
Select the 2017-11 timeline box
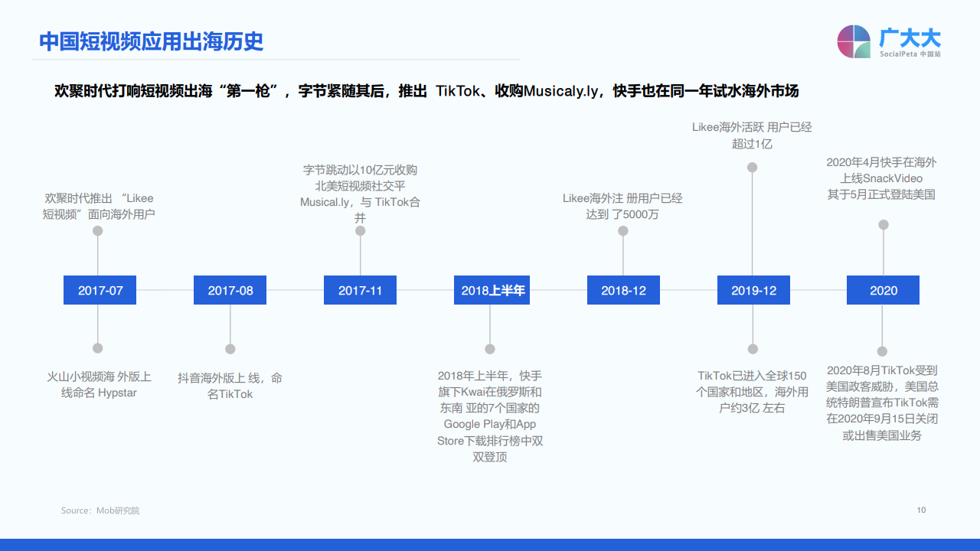coord(361,291)
